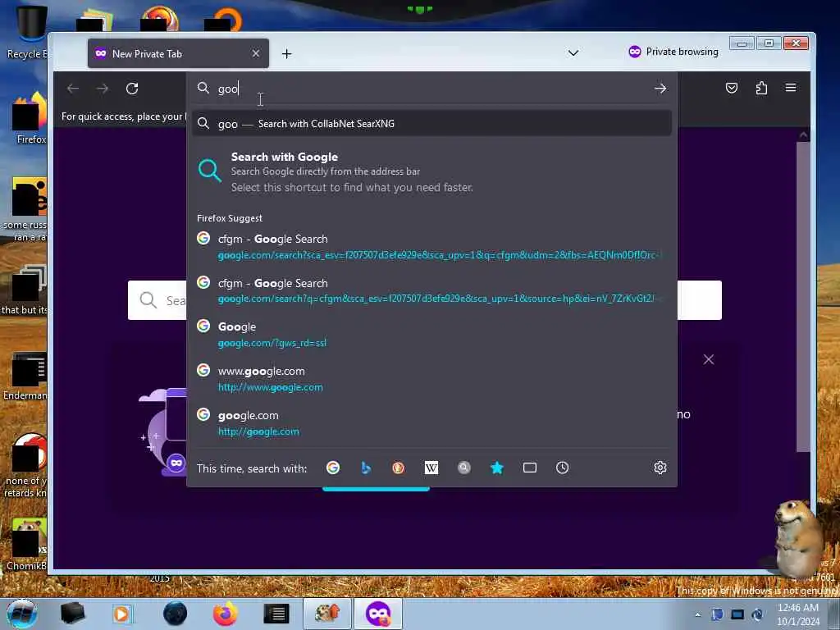Open Firefox from the taskbar
840x630 pixels.
226,614
